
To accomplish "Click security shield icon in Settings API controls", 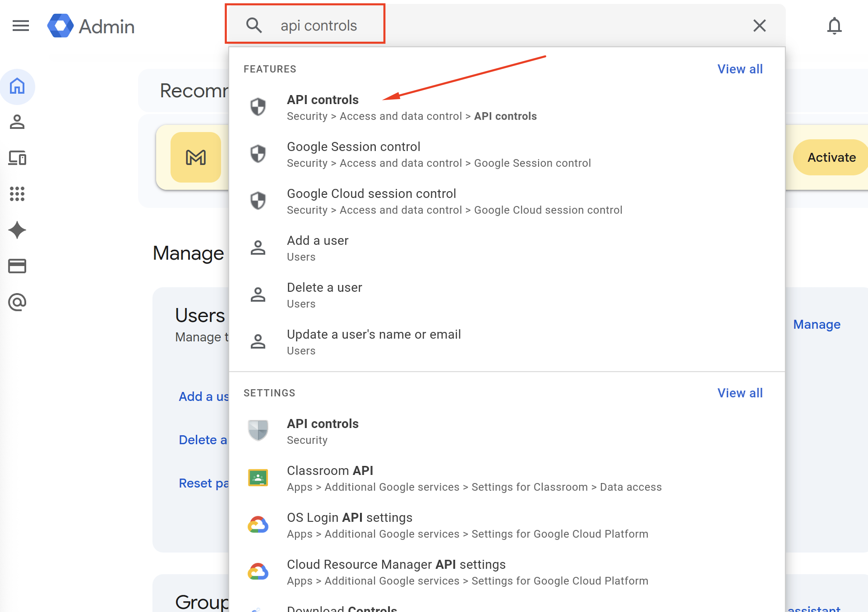I will 258,430.
